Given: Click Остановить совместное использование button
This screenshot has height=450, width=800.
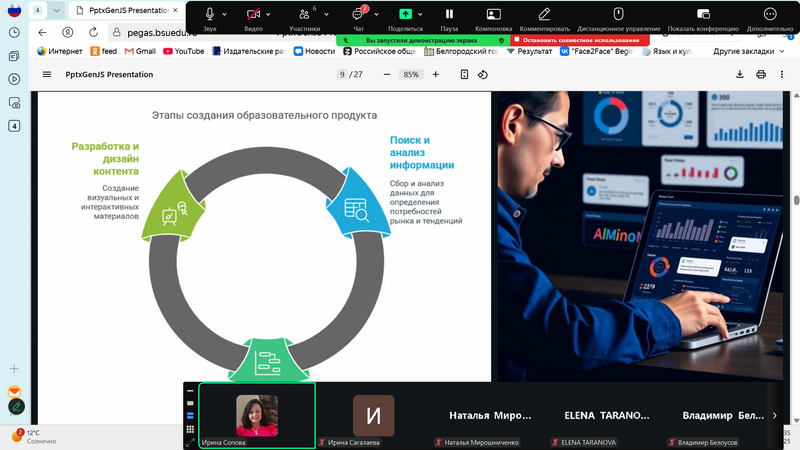Looking at the screenshot, I should pos(578,40).
